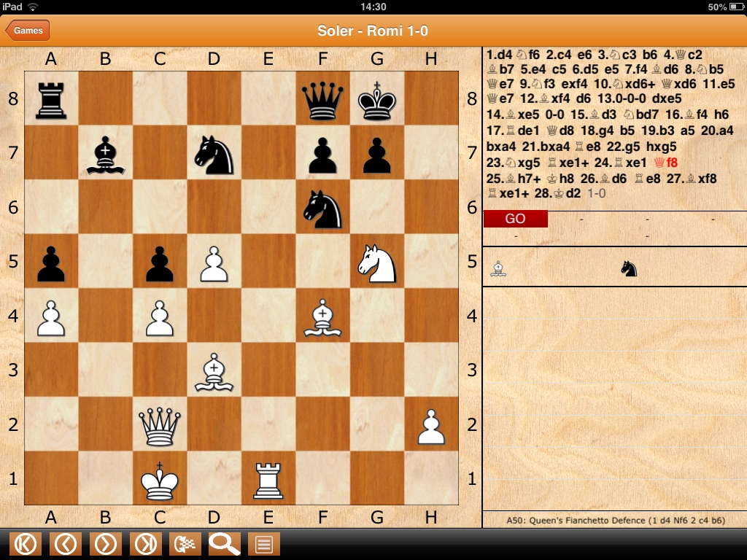Screen dimensions: 747x560
Task: Select the black queen on f8
Action: coord(322,99)
